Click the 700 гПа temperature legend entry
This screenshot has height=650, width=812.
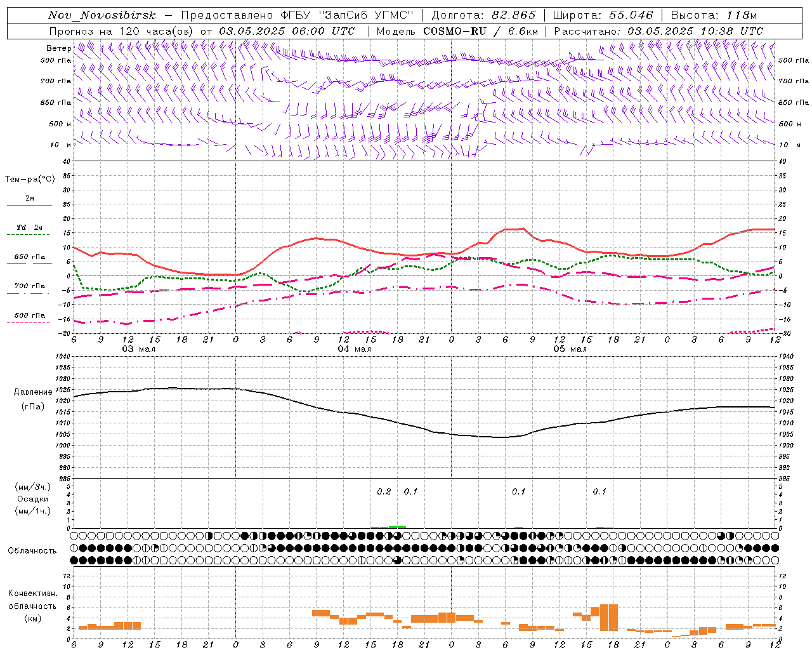(30, 286)
